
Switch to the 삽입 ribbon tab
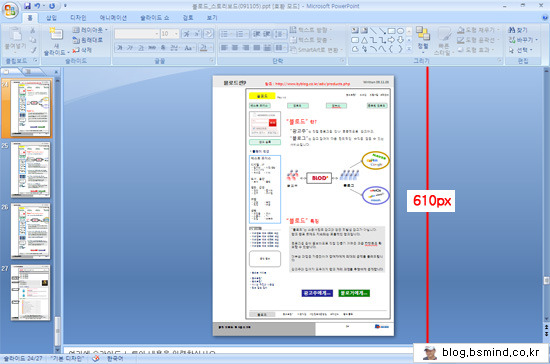click(51, 17)
